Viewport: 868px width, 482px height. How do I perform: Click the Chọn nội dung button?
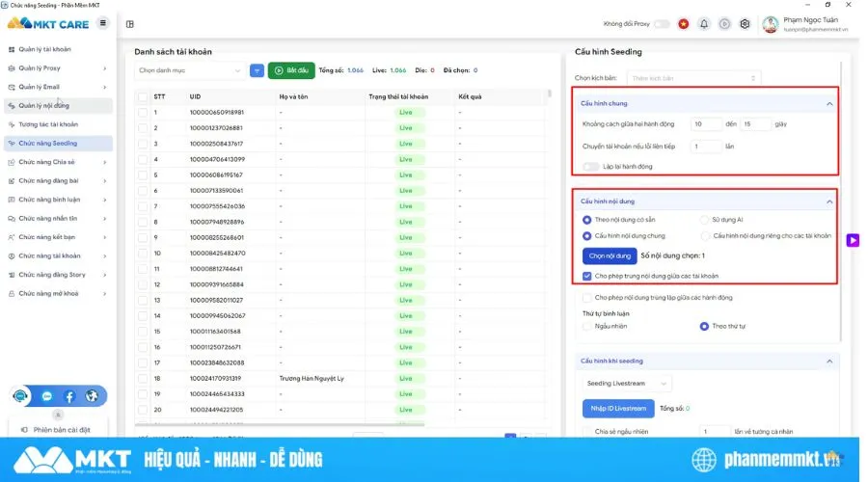point(610,255)
